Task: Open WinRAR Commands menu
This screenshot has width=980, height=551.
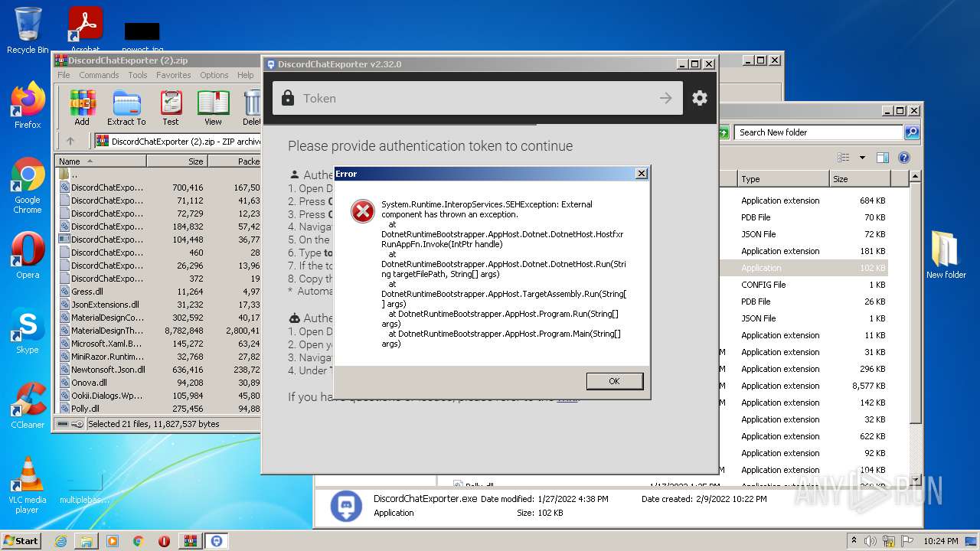Action: pyautogui.click(x=99, y=75)
